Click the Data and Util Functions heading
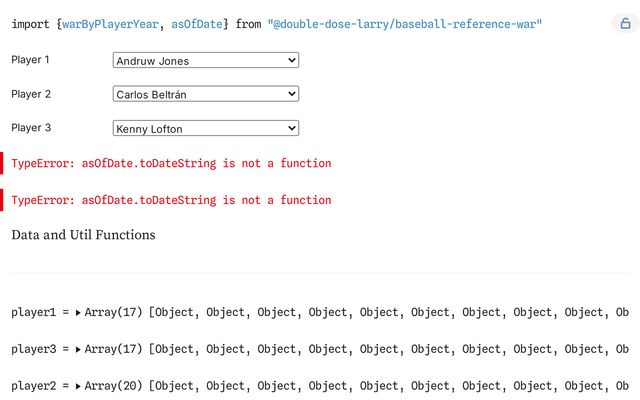 point(83,235)
